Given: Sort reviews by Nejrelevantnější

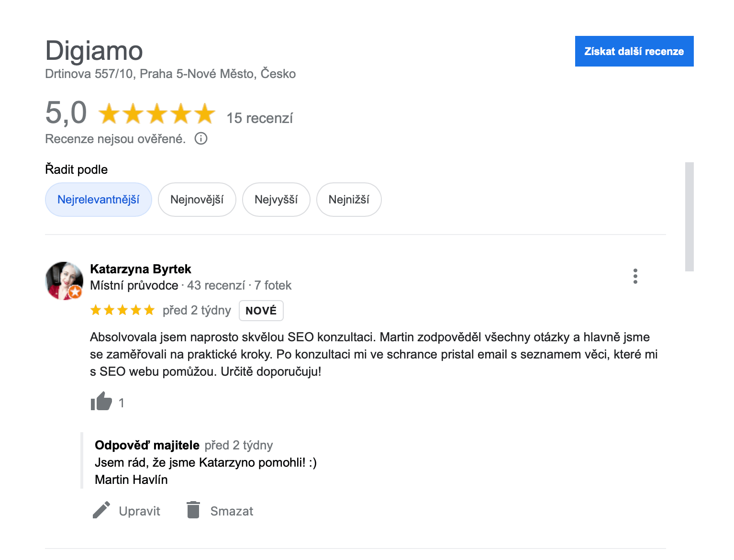Looking at the screenshot, I should click(99, 200).
